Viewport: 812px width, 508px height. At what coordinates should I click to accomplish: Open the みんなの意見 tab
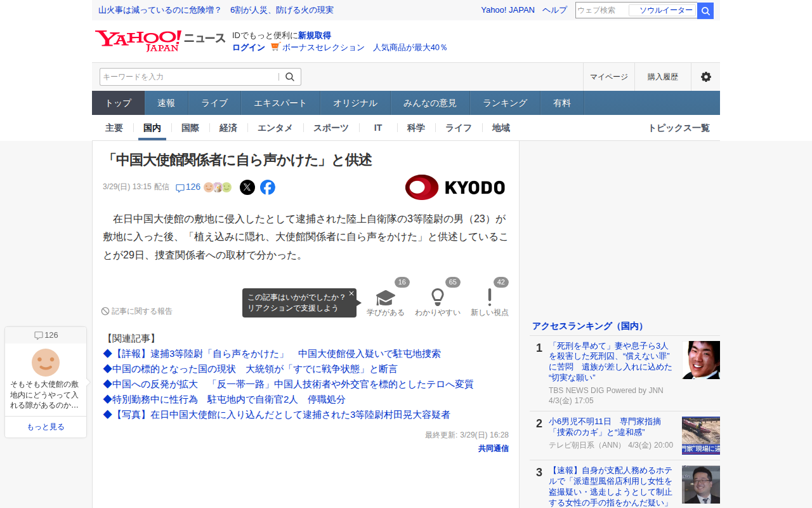pos(430,103)
